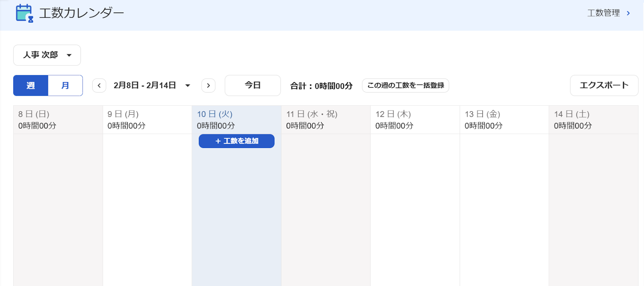Click the 工数カレンダー page title
This screenshot has height=286, width=644.
click(x=81, y=13)
